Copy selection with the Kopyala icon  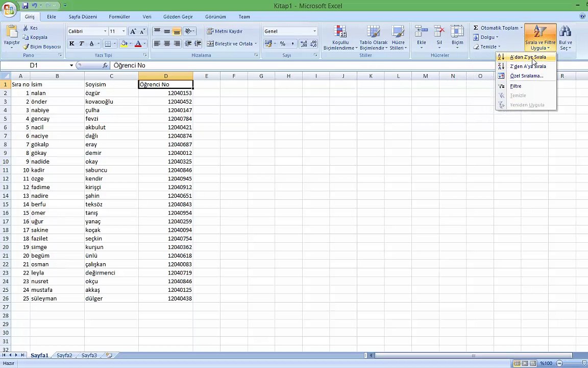click(x=26, y=37)
